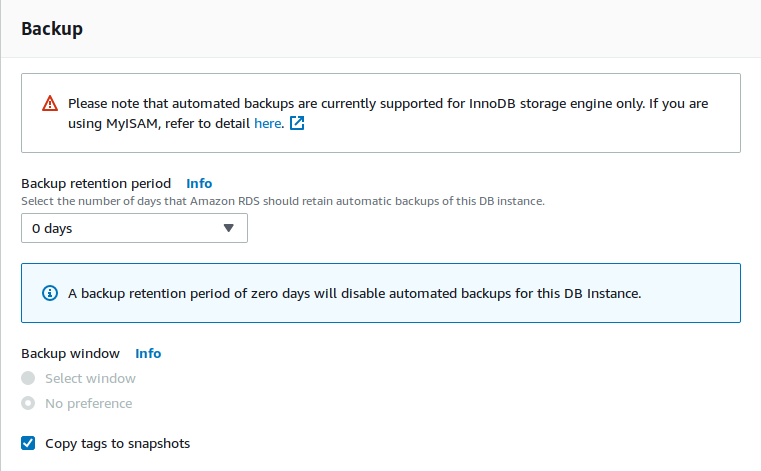Screen dimensions: 761x471
Task: Click the retention dropdown's down arrow
Action: (228, 228)
